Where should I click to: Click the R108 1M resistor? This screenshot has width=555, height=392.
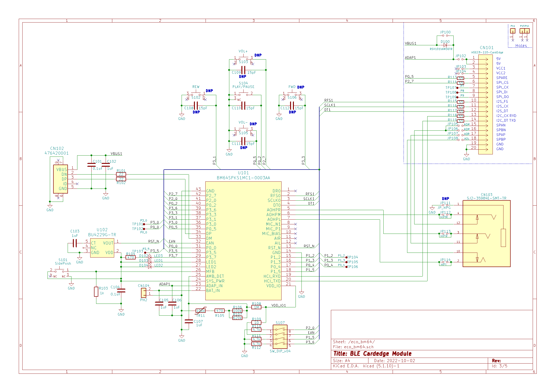[x=256, y=307]
